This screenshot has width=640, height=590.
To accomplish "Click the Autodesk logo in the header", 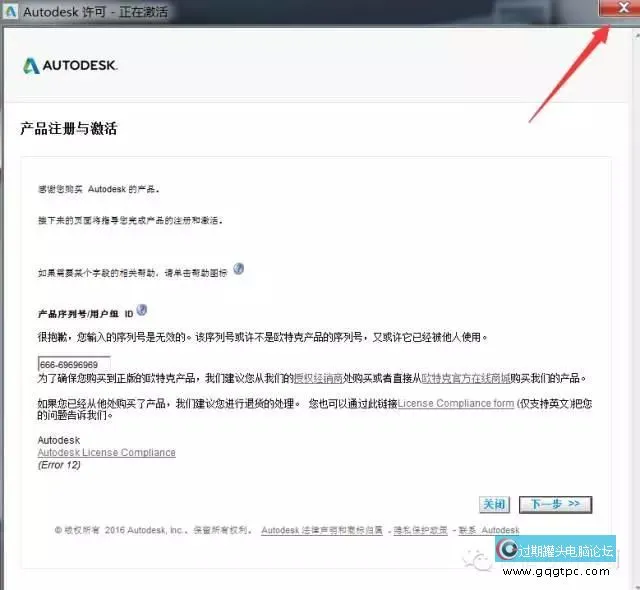I will (70, 66).
